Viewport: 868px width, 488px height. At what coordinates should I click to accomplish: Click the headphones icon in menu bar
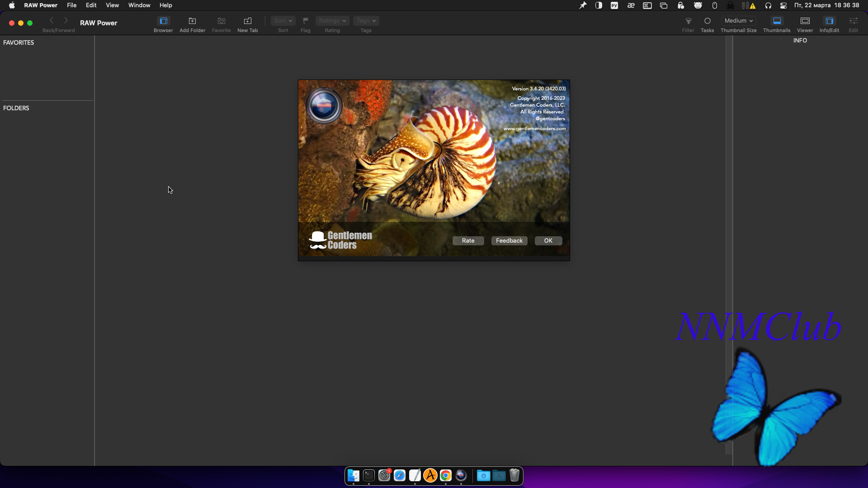768,5
